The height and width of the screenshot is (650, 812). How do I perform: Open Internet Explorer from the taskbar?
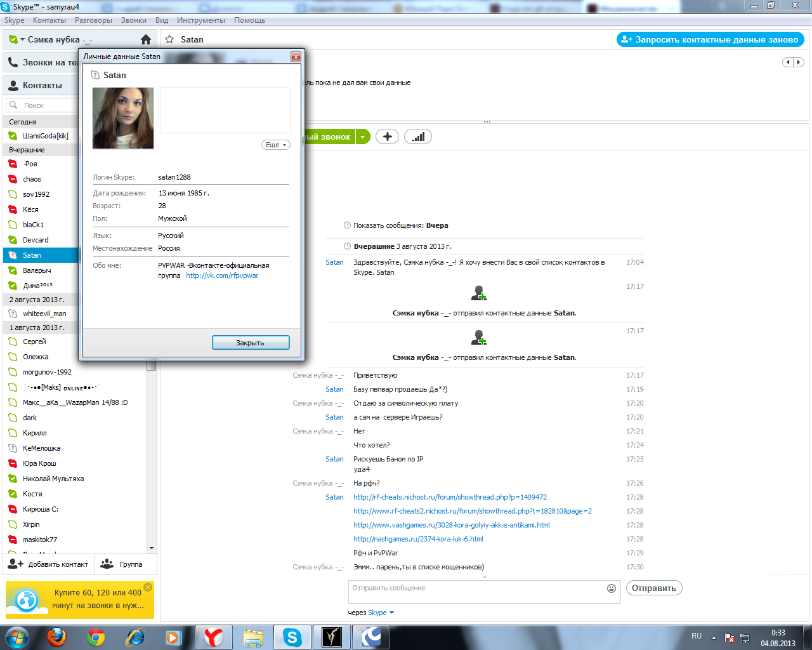[135, 637]
